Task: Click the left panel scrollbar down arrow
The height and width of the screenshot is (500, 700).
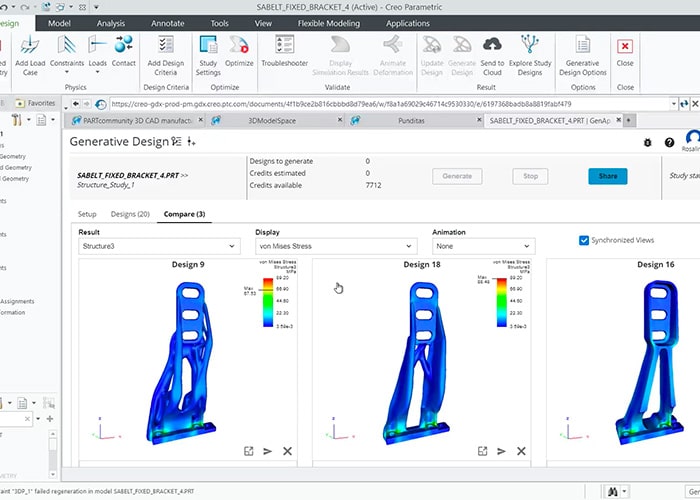Action: [x=53, y=475]
